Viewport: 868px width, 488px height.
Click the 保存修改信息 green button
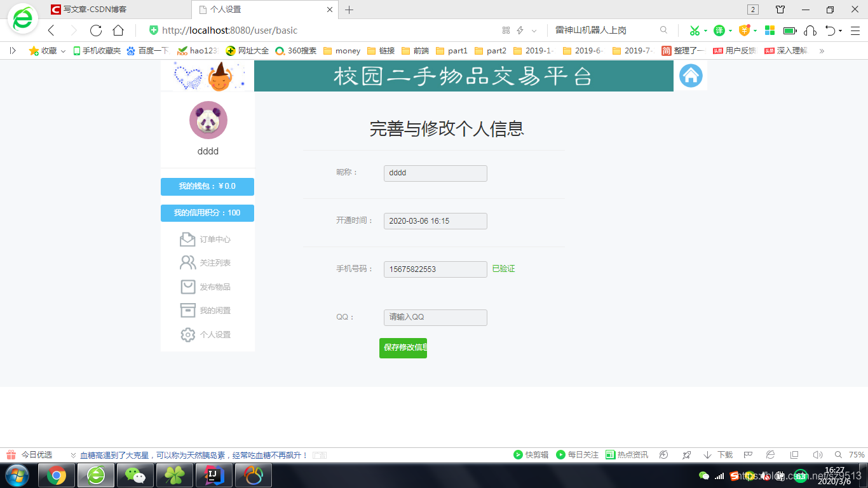pyautogui.click(x=403, y=348)
